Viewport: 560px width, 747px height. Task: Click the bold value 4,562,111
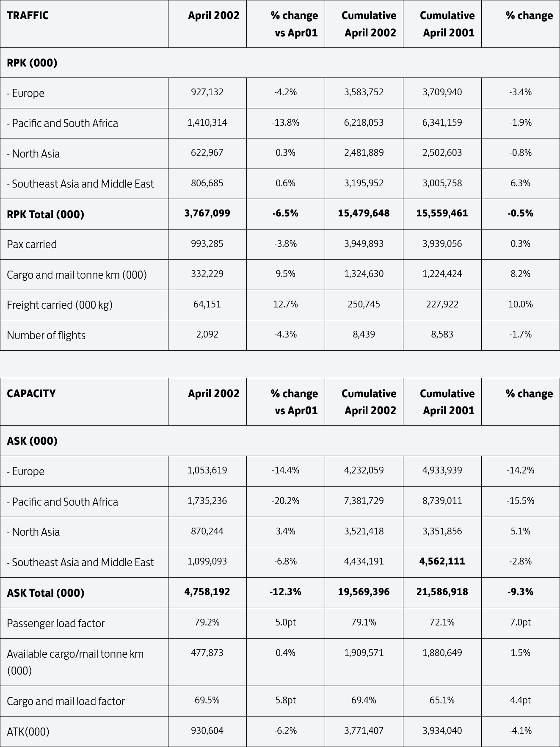tap(442, 562)
